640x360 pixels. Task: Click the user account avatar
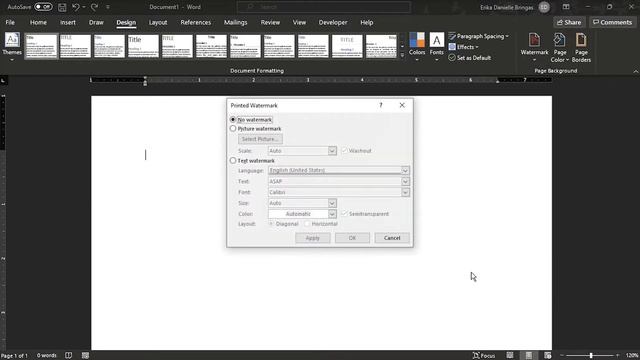544,7
